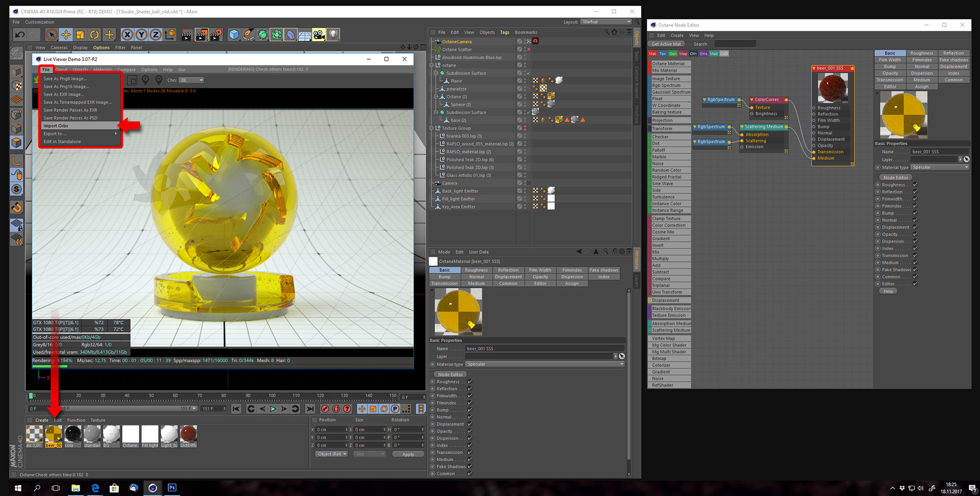Click Scattering Medium in node list
Viewport: 980px width, 496px height.
[671, 330]
